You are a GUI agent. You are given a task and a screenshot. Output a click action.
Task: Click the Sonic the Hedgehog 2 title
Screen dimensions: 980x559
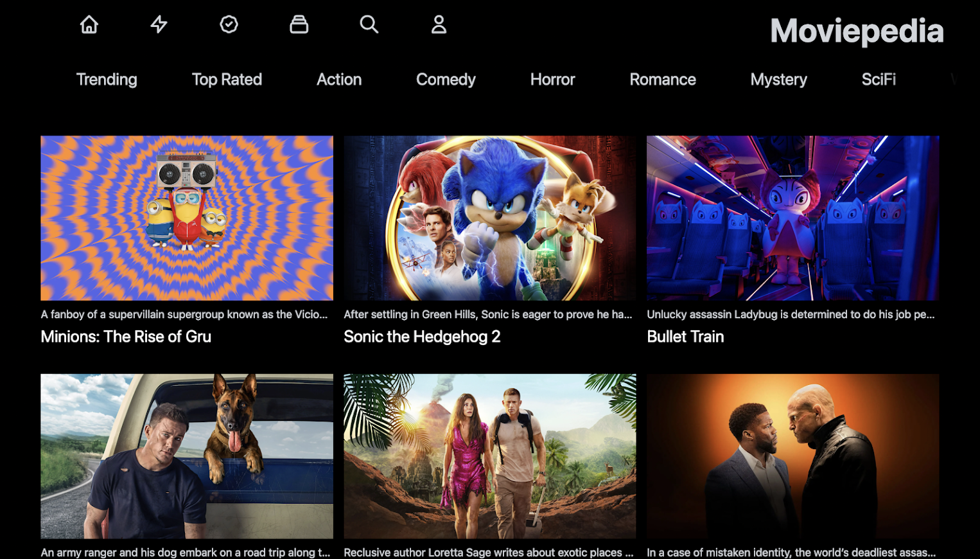click(x=422, y=336)
